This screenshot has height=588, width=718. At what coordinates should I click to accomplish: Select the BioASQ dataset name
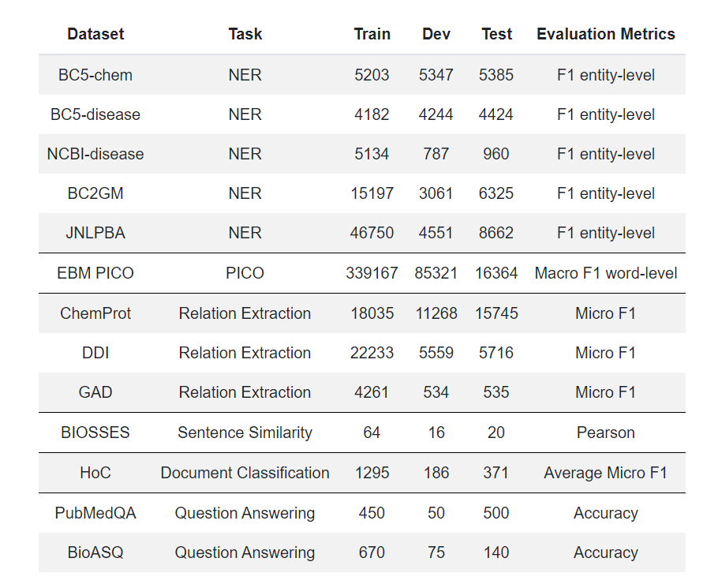coord(95,552)
